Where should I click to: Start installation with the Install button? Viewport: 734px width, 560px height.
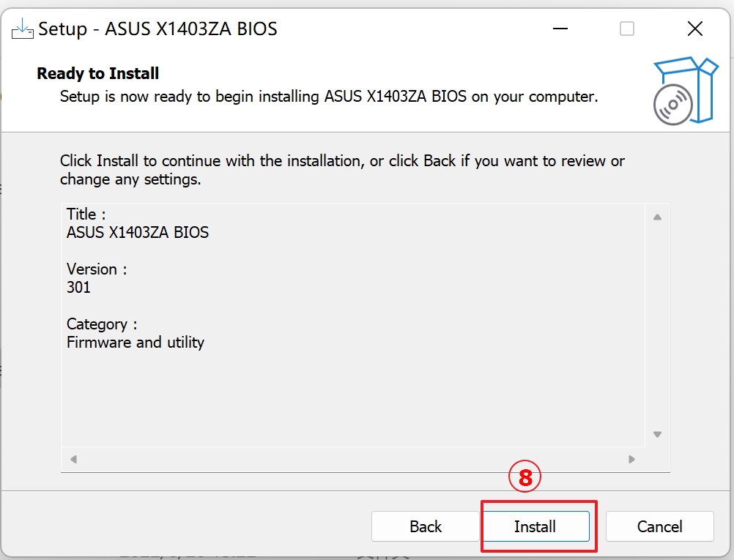click(x=535, y=526)
